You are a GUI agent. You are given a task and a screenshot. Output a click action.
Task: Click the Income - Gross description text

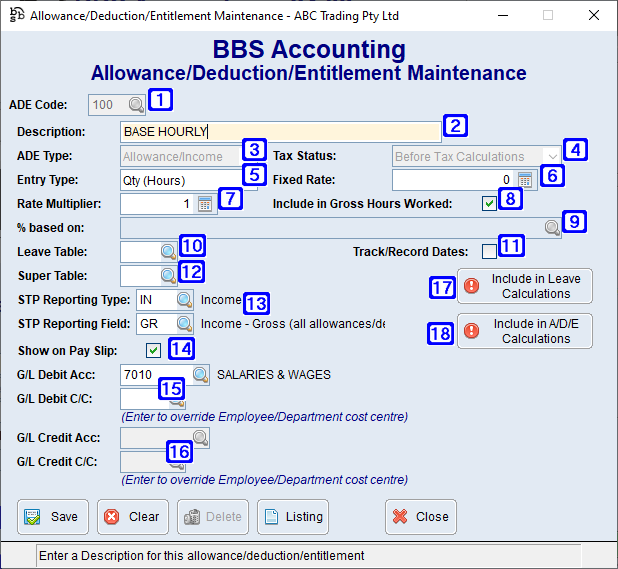pos(293,324)
